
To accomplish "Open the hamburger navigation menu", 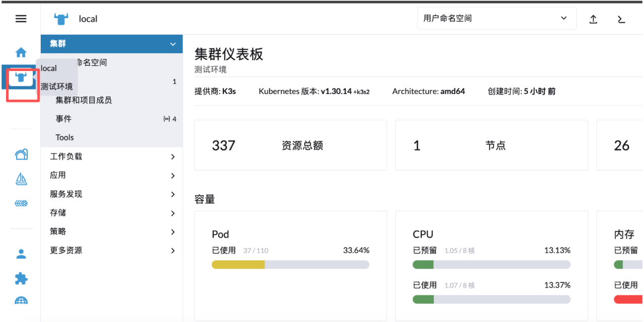I will pyautogui.click(x=21, y=19).
